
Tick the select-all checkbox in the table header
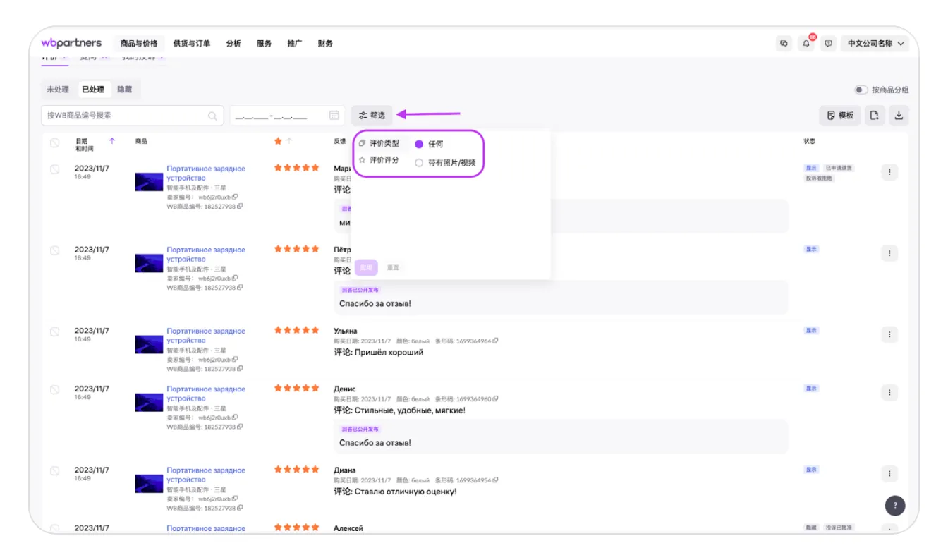pos(55,142)
